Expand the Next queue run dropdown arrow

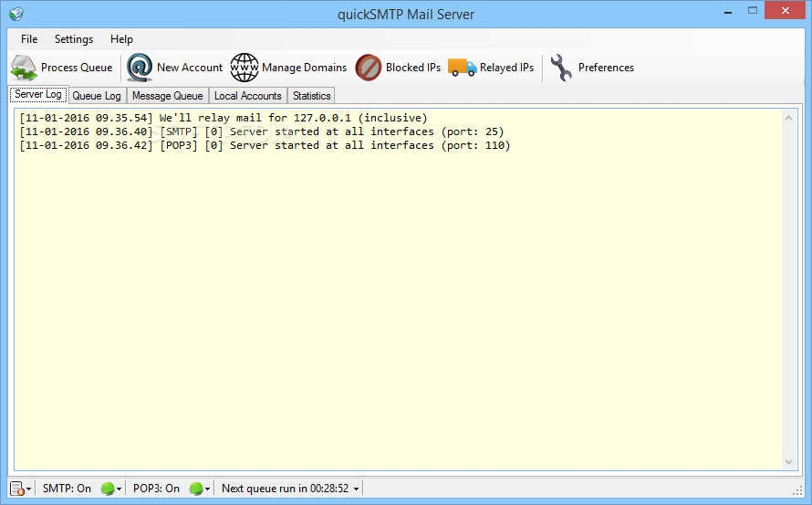tap(357, 489)
